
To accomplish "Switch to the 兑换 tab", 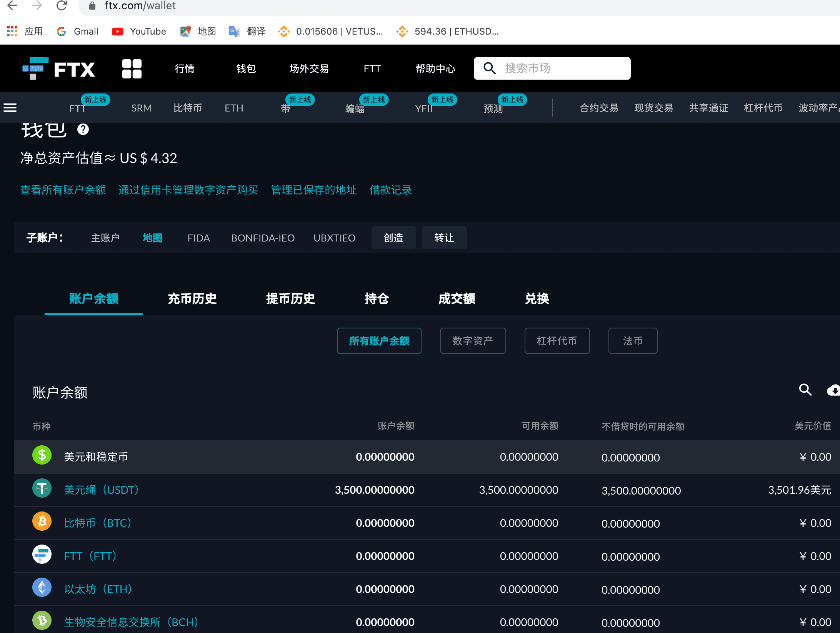I will pos(537,299).
